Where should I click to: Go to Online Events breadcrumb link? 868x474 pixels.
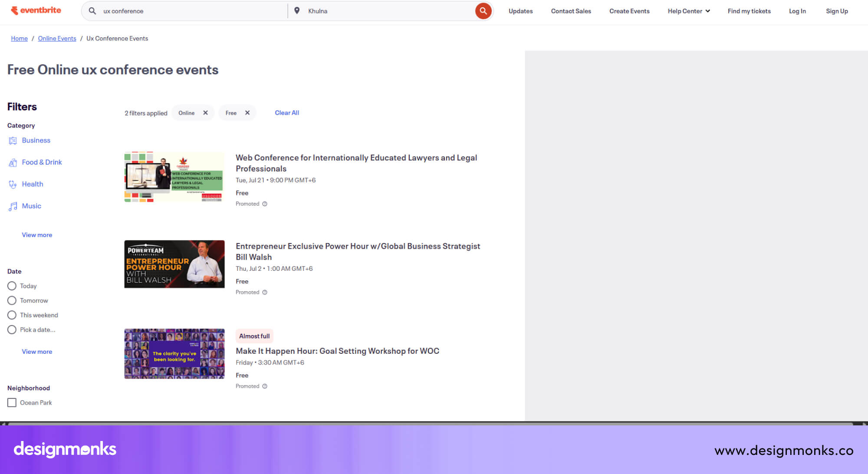click(x=57, y=39)
